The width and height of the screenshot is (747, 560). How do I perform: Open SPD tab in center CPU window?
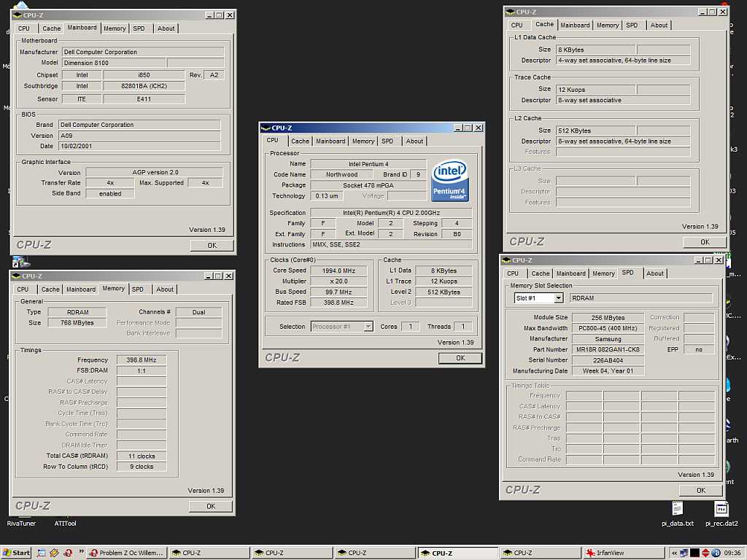(x=387, y=141)
